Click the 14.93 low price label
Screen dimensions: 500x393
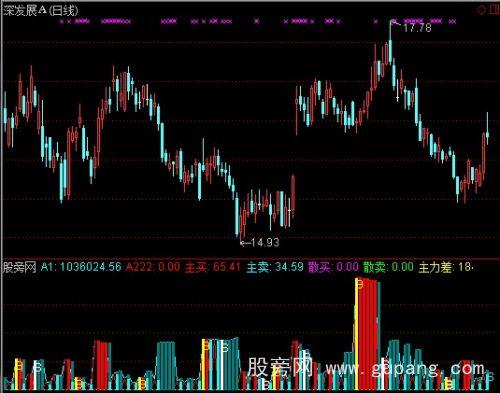265,242
